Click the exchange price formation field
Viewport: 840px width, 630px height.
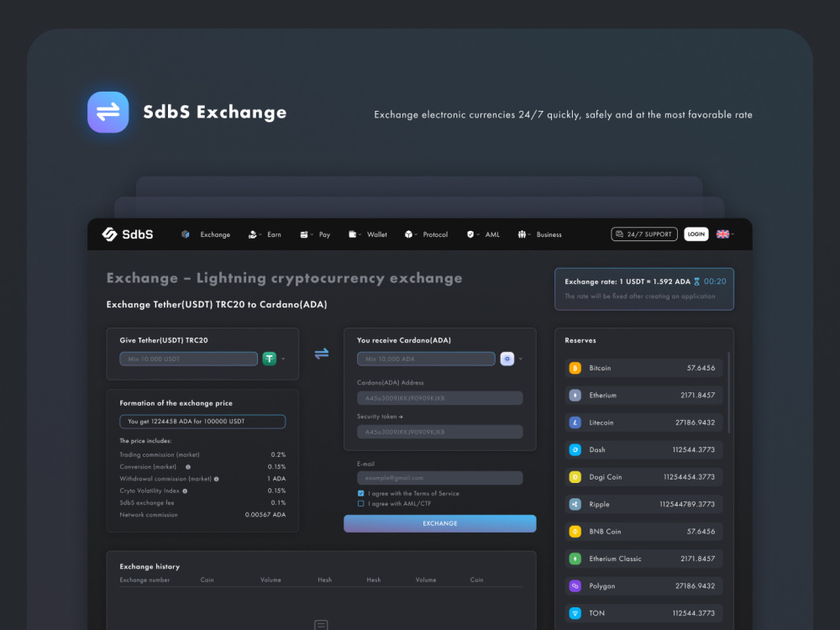point(202,422)
